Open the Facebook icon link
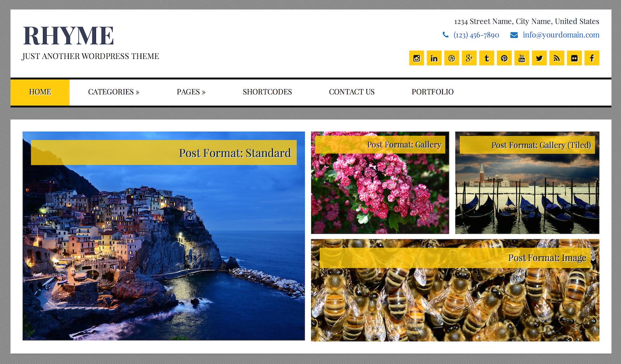Image resolution: width=621 pixels, height=364 pixels. [x=592, y=58]
